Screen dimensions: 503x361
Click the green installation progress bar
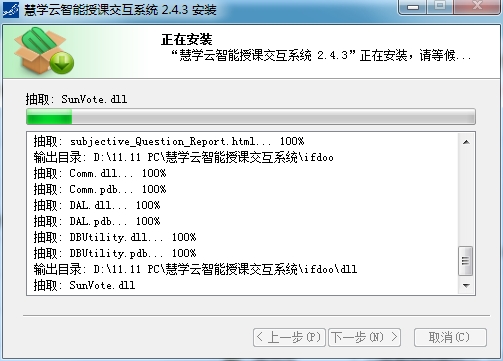tap(251, 117)
